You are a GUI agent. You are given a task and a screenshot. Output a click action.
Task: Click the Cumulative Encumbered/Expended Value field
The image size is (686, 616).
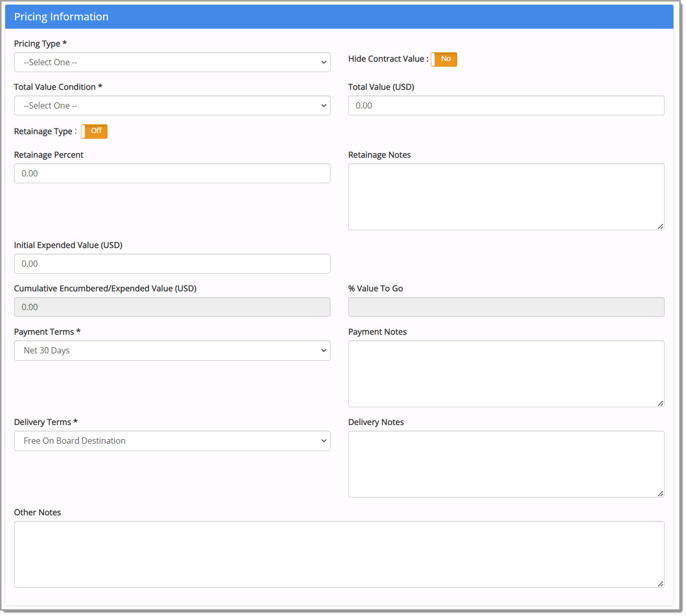(172, 307)
